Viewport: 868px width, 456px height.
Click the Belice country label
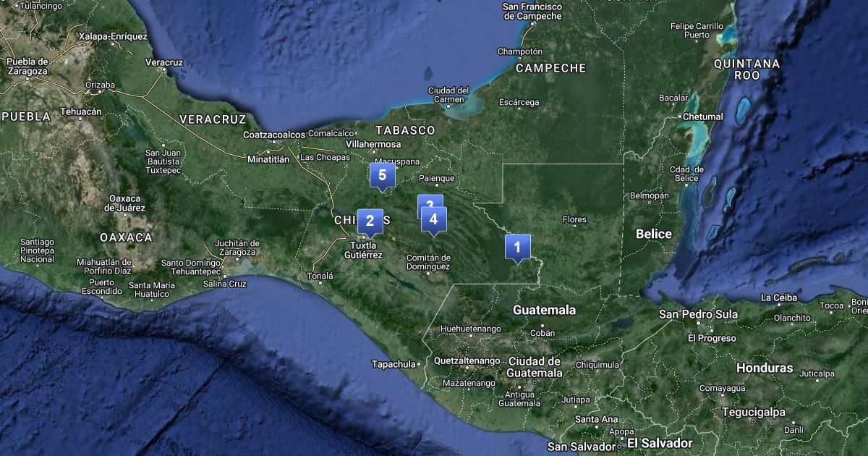[654, 234]
